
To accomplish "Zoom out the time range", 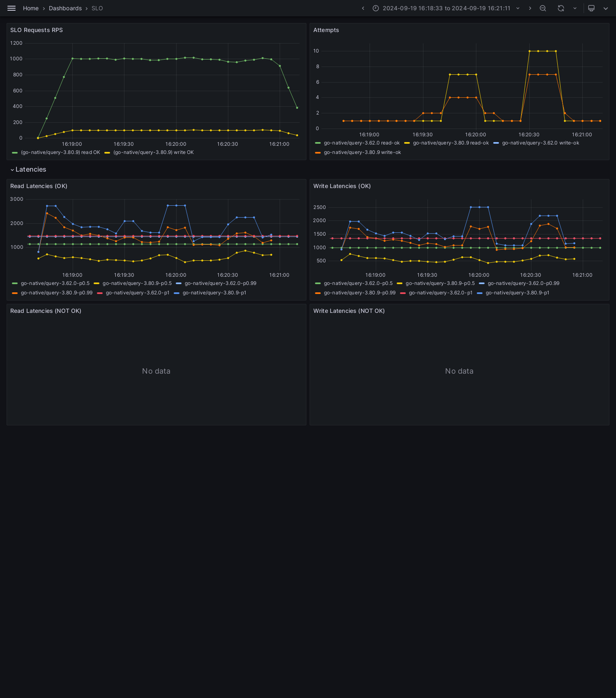I will pyautogui.click(x=543, y=8).
